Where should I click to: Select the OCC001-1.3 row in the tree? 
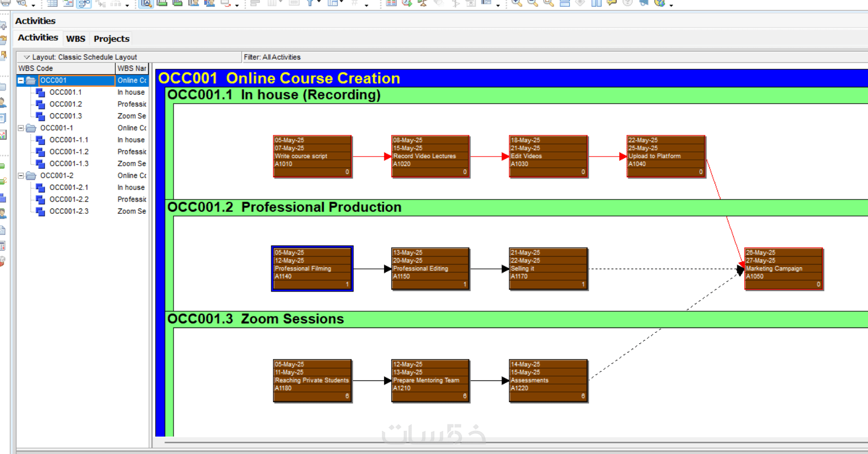point(83,164)
